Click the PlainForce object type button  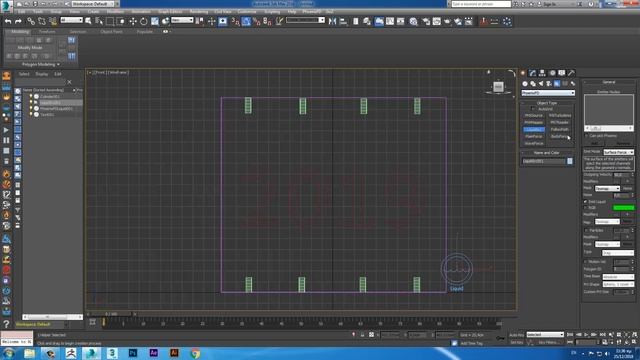pos(534,136)
